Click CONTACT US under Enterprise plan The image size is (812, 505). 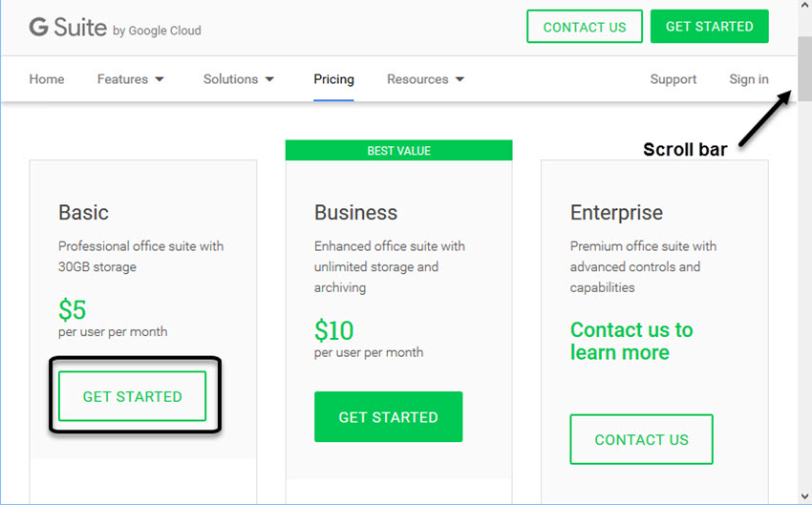coord(641,439)
